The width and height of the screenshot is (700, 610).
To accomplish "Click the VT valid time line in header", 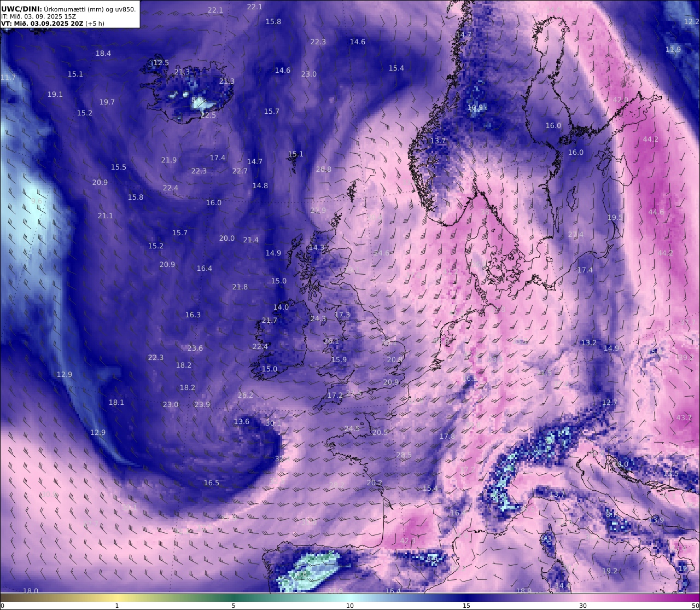I will click(52, 24).
